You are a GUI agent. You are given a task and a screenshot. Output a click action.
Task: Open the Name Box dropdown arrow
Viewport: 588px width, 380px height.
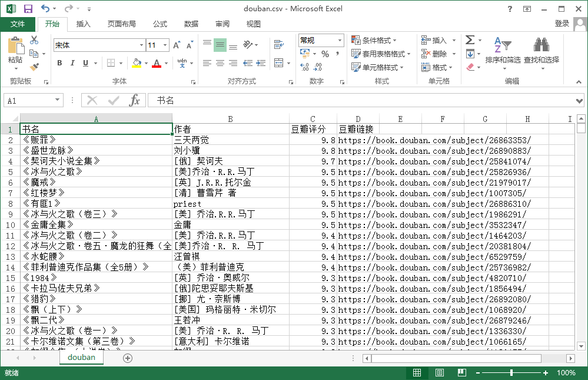point(57,100)
